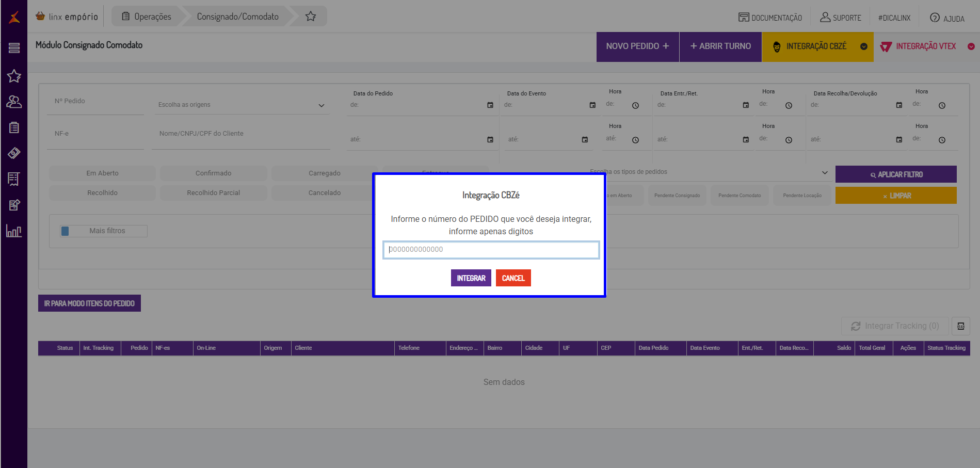Expand the Mais filtros section
Image resolution: width=980 pixels, height=468 pixels.
104,231
